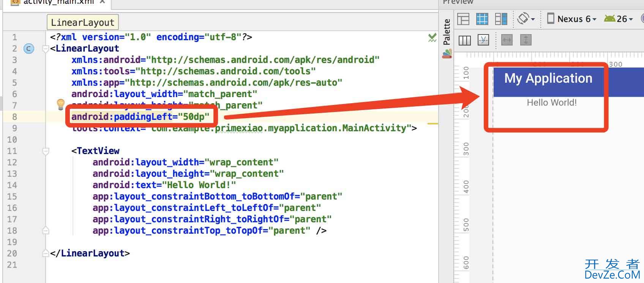Open the API 26 version dropdown
The image size is (644, 283).
[619, 19]
